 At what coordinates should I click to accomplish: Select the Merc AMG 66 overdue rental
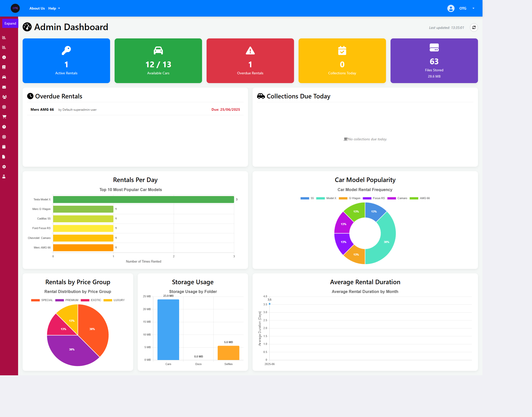coord(135,109)
